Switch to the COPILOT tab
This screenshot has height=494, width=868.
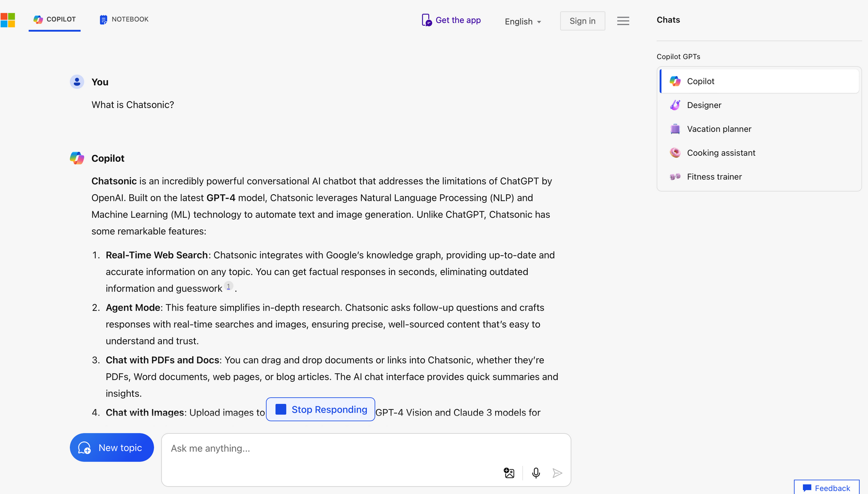[55, 19]
